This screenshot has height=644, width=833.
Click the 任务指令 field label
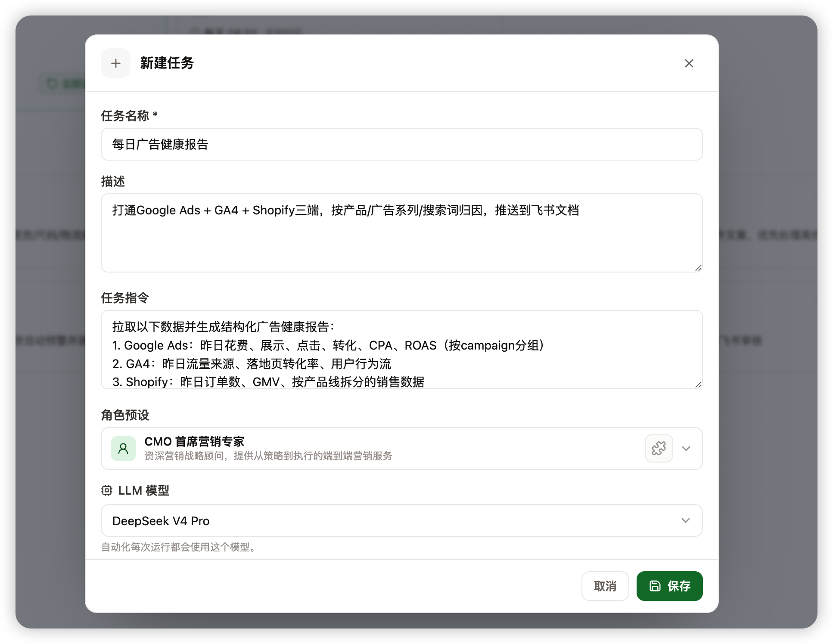tap(125, 298)
